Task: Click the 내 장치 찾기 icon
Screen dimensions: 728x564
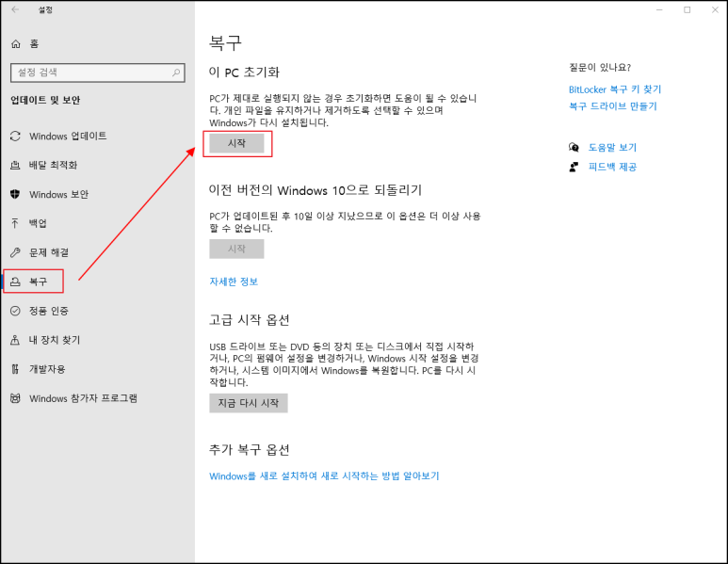Action: pos(15,340)
